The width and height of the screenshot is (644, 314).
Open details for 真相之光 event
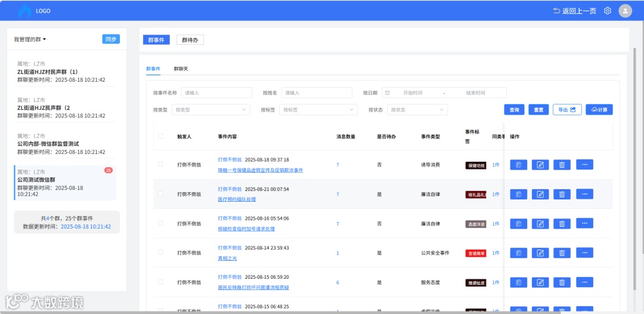[519, 253]
